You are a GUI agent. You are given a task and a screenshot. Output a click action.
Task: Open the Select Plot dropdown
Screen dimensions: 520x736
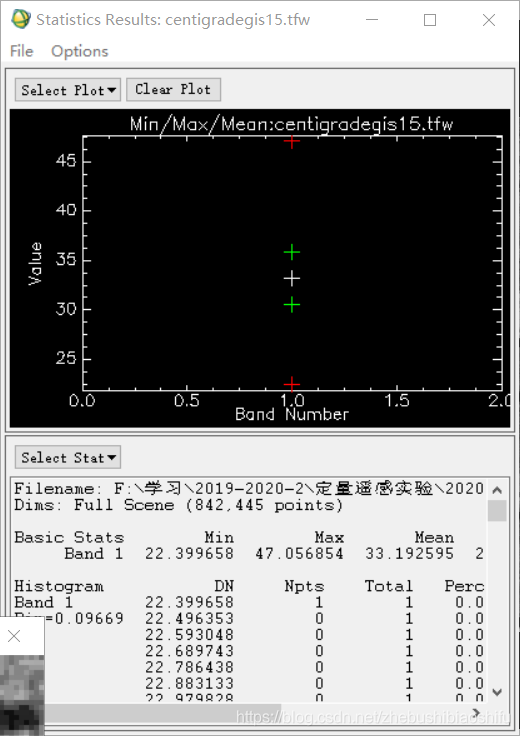pyautogui.click(x=68, y=90)
